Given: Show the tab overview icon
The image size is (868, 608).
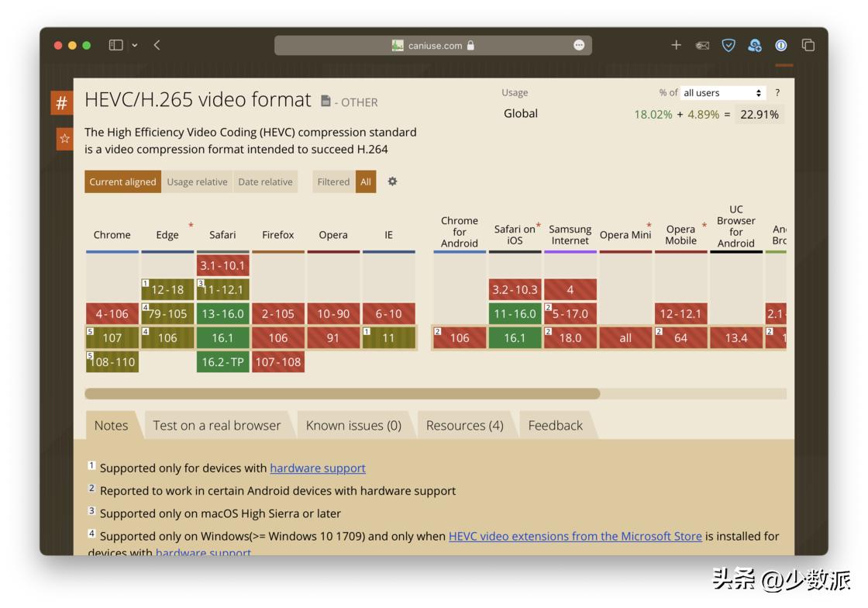Looking at the screenshot, I should coord(808,45).
